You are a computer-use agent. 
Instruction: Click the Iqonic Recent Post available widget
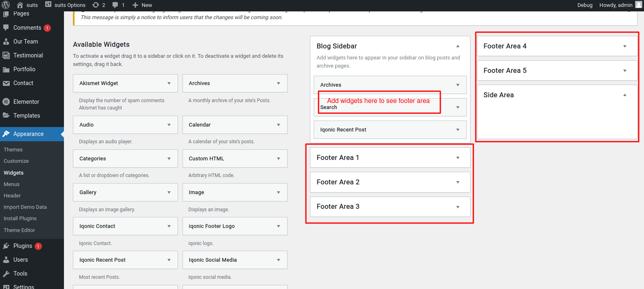pyautogui.click(x=125, y=260)
